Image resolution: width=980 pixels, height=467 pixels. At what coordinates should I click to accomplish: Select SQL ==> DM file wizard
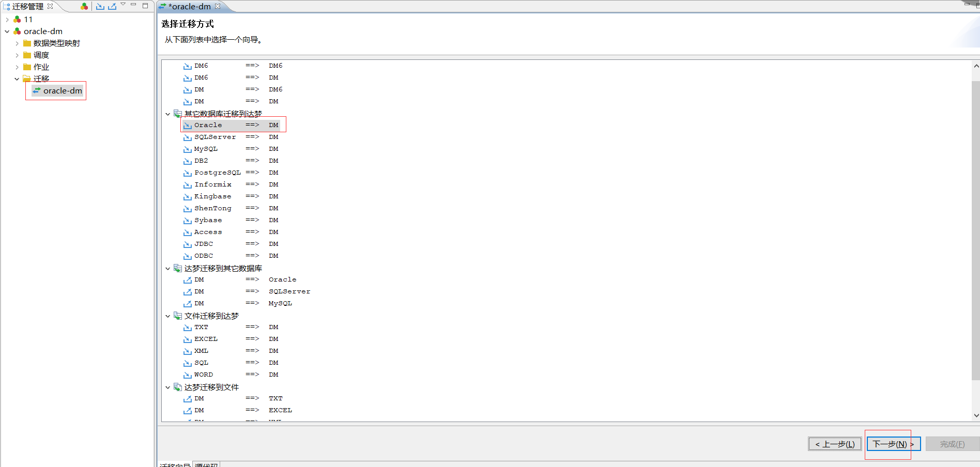click(x=231, y=363)
